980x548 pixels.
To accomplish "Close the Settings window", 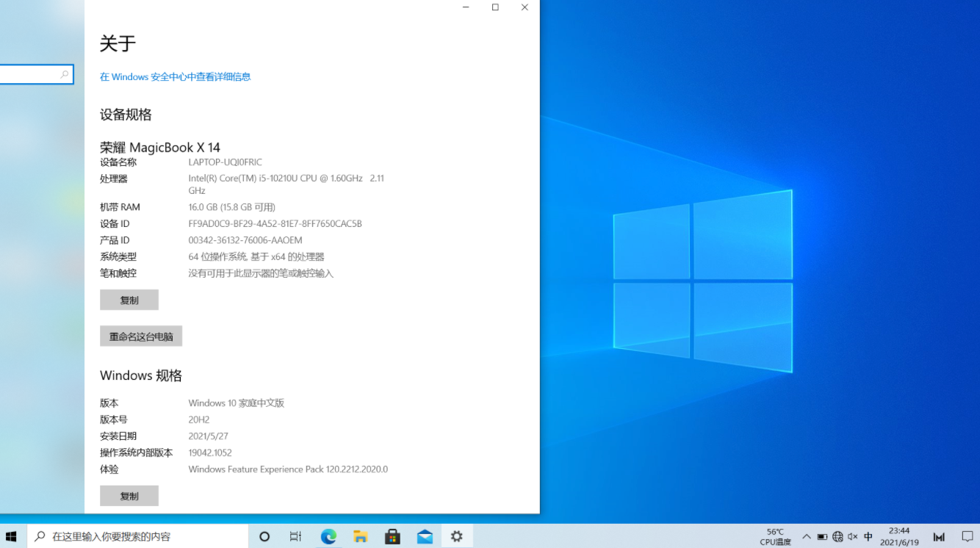I will [x=525, y=7].
